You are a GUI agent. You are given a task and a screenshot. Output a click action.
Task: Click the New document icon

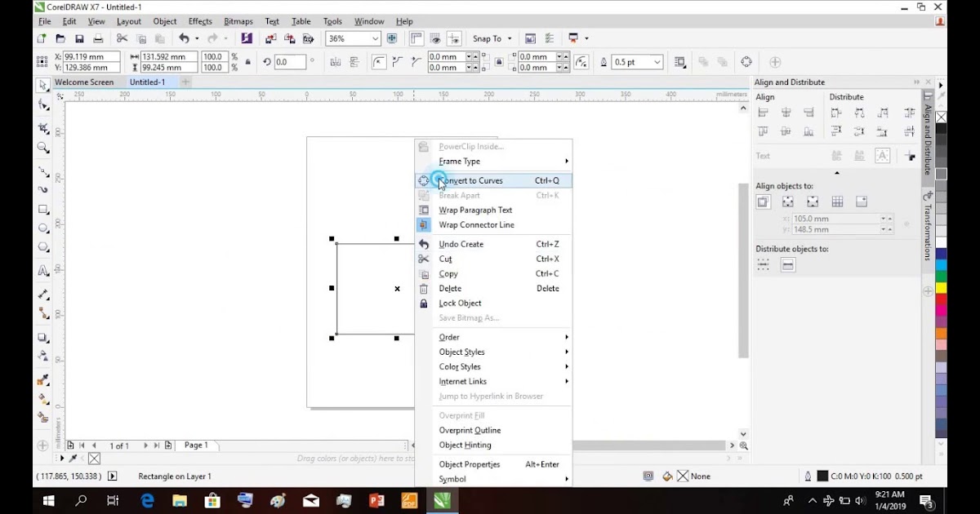point(41,38)
